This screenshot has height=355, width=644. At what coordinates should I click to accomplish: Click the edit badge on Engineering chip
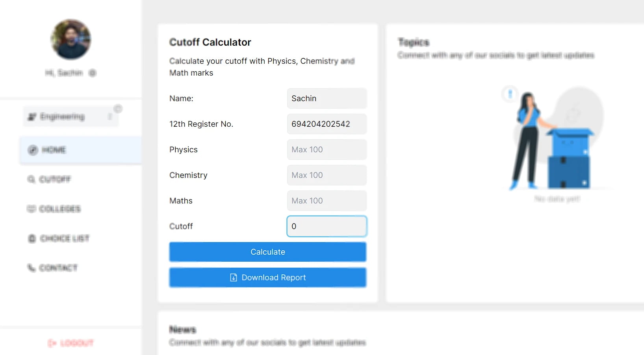(118, 108)
